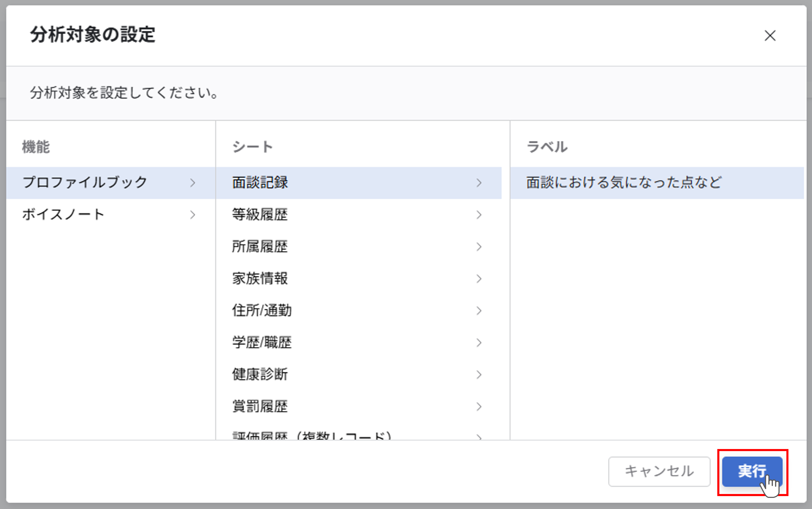This screenshot has width=812, height=509.
Task: Expand the chevron next to 等級履歴
Action: [479, 215]
